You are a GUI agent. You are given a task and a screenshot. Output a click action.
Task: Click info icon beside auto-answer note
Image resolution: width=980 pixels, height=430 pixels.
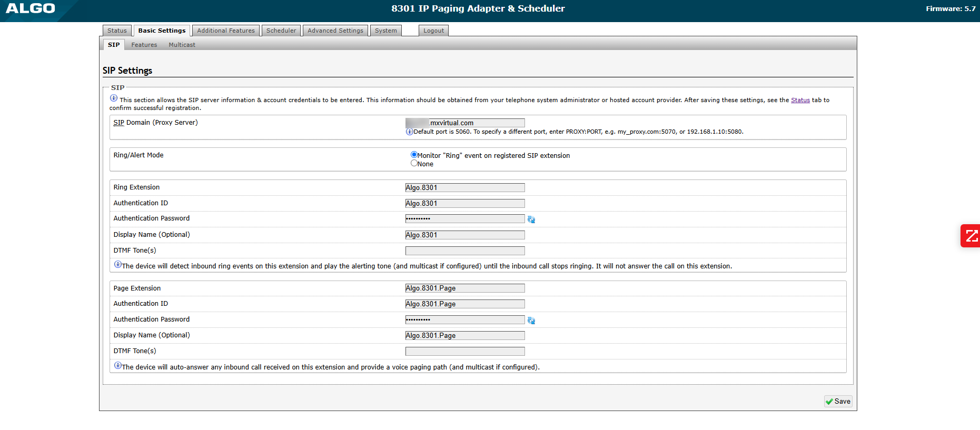click(x=118, y=366)
